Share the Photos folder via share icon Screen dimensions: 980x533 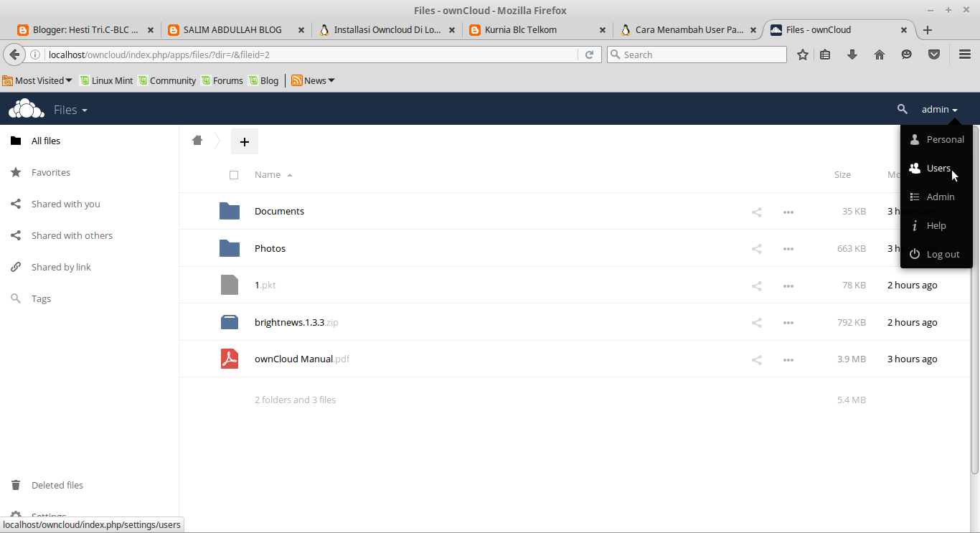(756, 249)
